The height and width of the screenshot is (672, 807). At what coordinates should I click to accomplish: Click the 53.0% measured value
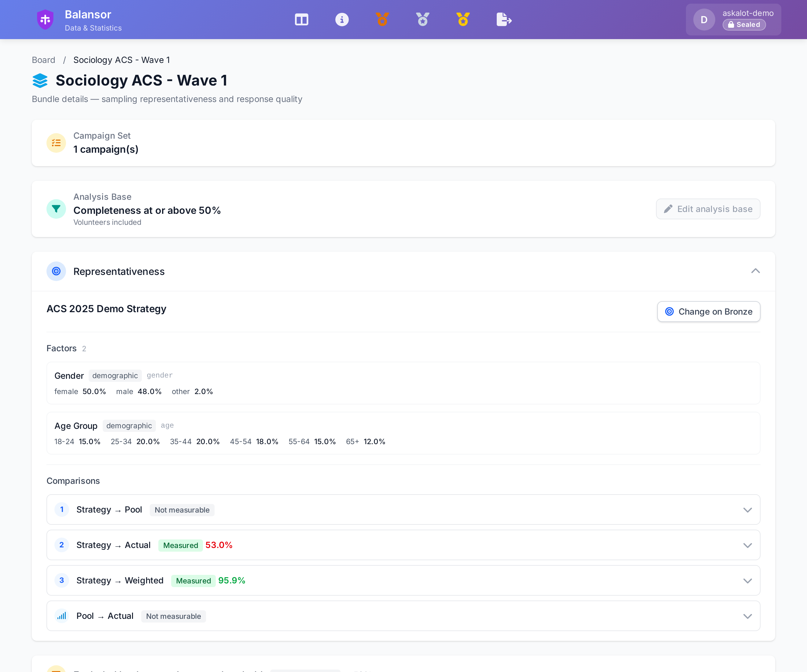219,545
